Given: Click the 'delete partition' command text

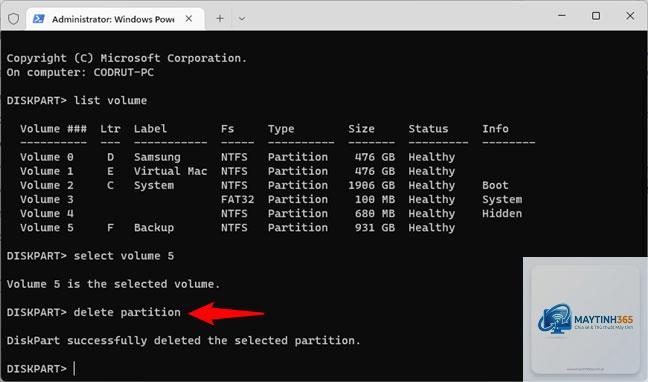Looking at the screenshot, I should (x=127, y=312).
